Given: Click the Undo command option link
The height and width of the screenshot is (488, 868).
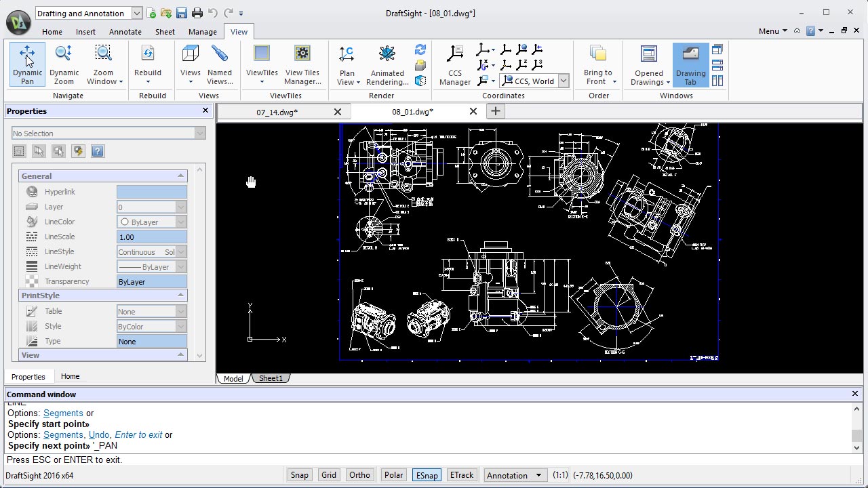Looking at the screenshot, I should 99,435.
